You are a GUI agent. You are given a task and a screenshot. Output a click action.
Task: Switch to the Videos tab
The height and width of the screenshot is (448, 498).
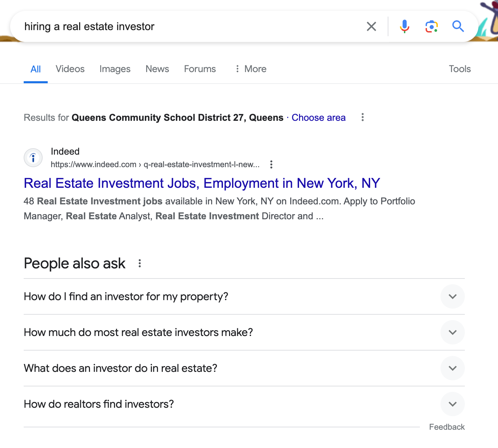point(70,69)
